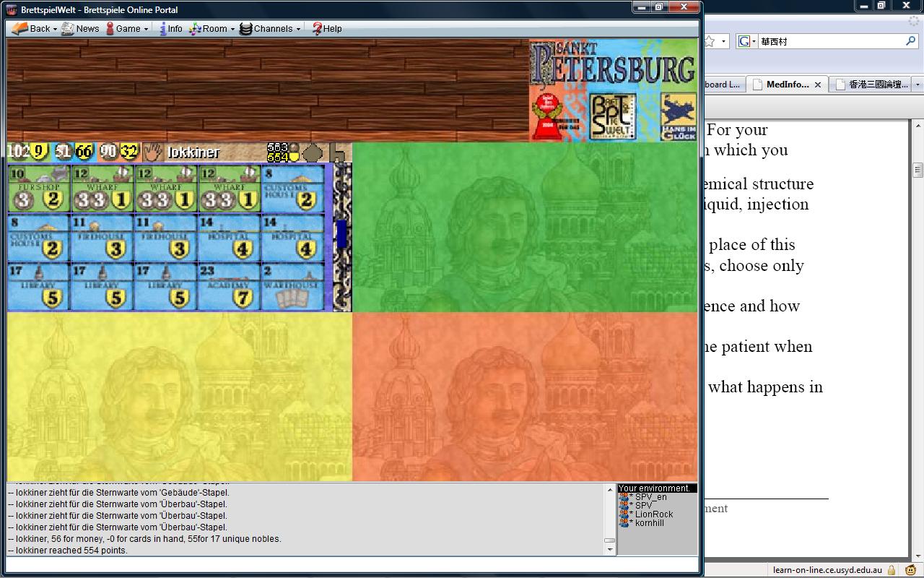Click the blue card-area scrollbar thumb
Viewport: 924px width, 578px height.
341,234
